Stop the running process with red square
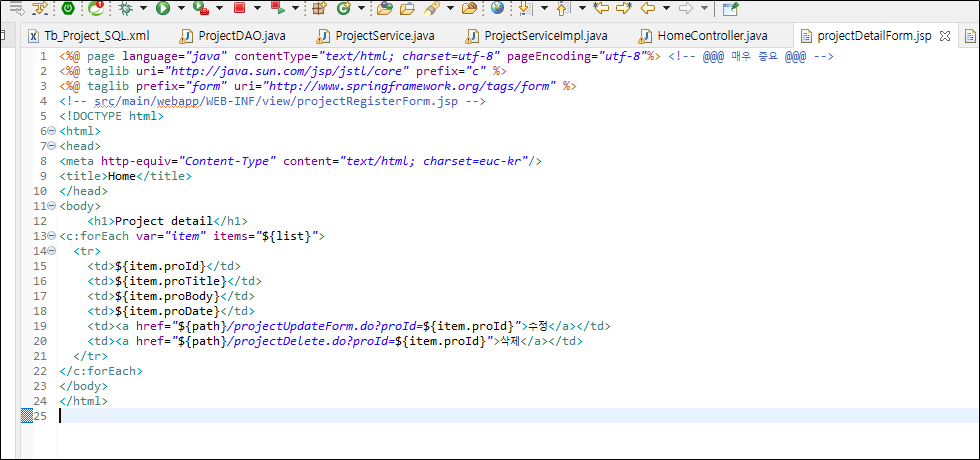Image resolution: width=980 pixels, height=460 pixels. 239,8
